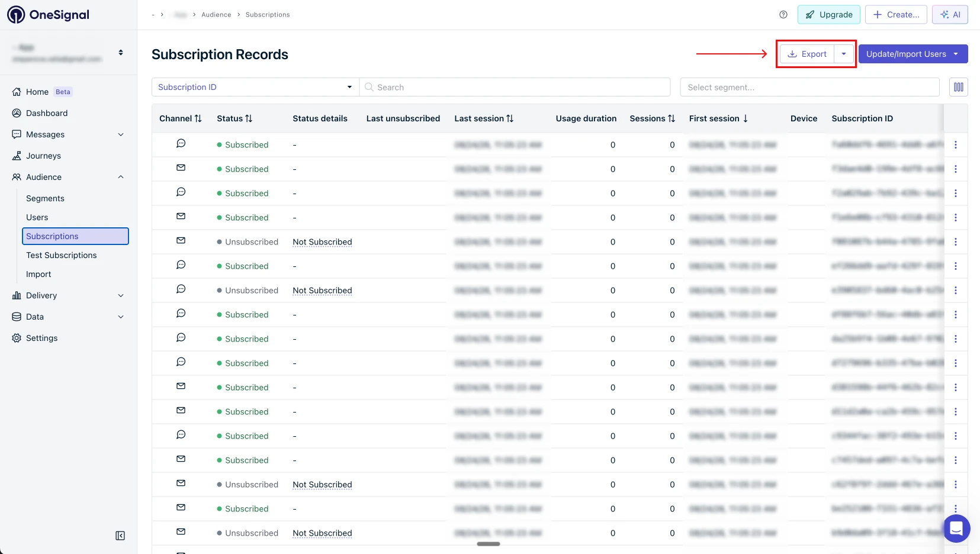
Task: Click the Data database icon
Action: 17,317
